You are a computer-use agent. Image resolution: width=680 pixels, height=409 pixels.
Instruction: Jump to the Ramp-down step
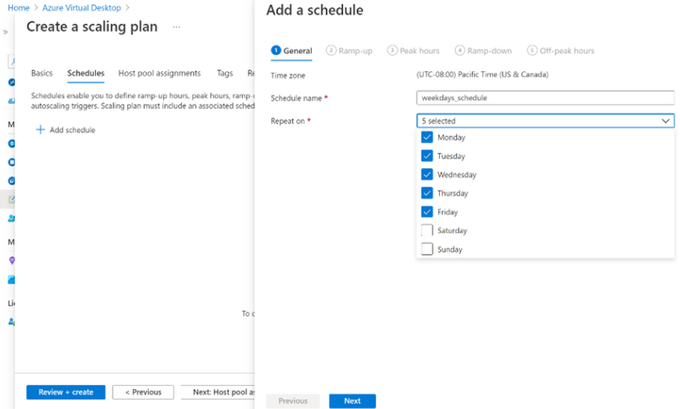(483, 51)
